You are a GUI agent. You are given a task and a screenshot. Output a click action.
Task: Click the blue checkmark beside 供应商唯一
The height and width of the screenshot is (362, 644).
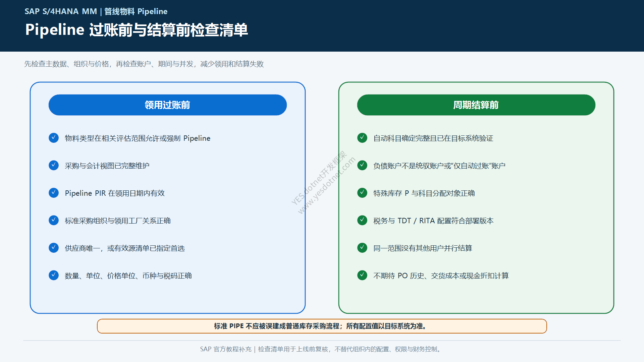54,248
